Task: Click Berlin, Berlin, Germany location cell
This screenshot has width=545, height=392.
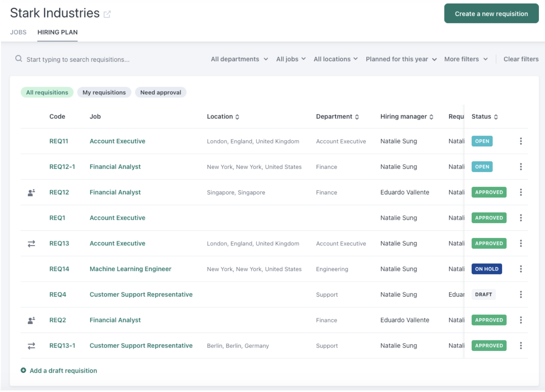Action: click(238, 346)
